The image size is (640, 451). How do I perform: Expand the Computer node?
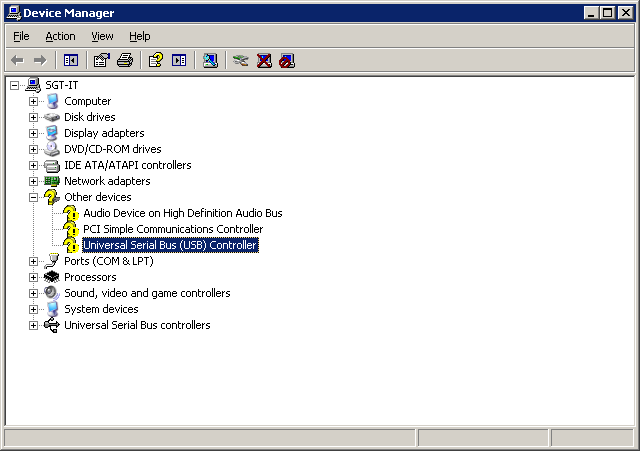[x=33, y=101]
